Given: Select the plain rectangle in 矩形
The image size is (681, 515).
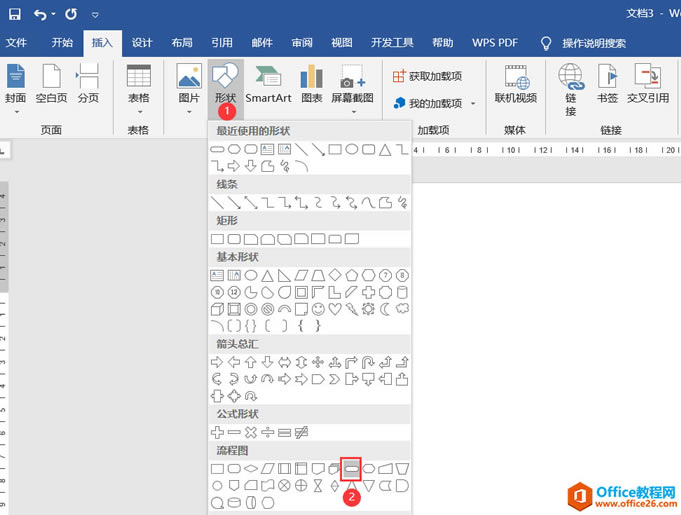Looking at the screenshot, I should coord(217,239).
